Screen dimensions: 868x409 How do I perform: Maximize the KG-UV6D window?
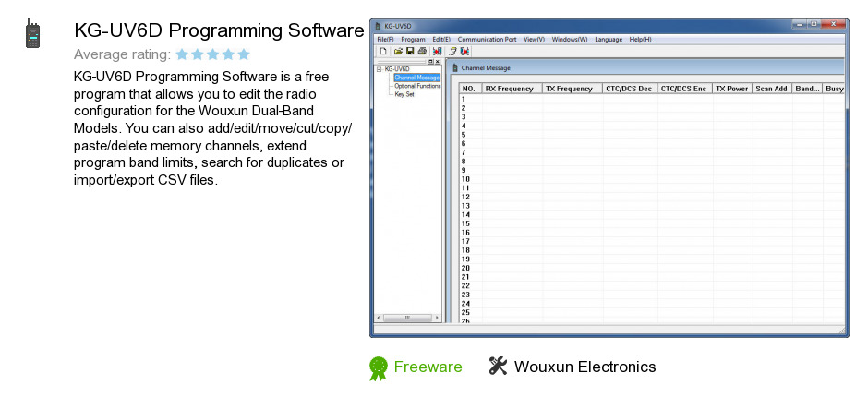click(814, 24)
